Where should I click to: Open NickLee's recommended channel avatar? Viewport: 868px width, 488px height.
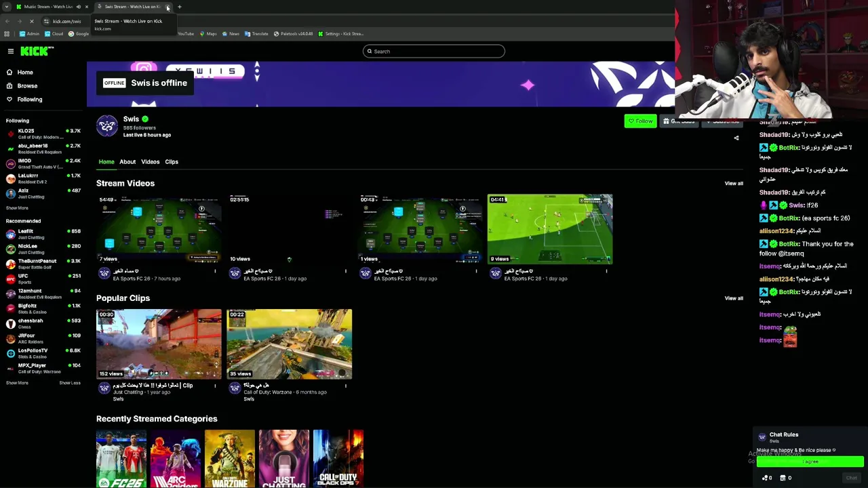tap(10, 249)
